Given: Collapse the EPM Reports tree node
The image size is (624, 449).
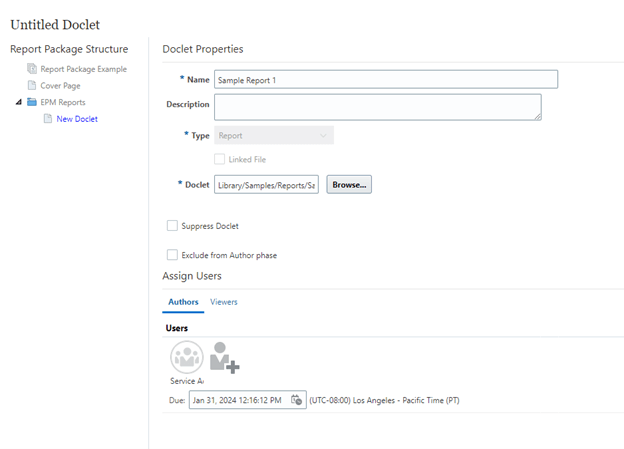Looking at the screenshot, I should [19, 102].
